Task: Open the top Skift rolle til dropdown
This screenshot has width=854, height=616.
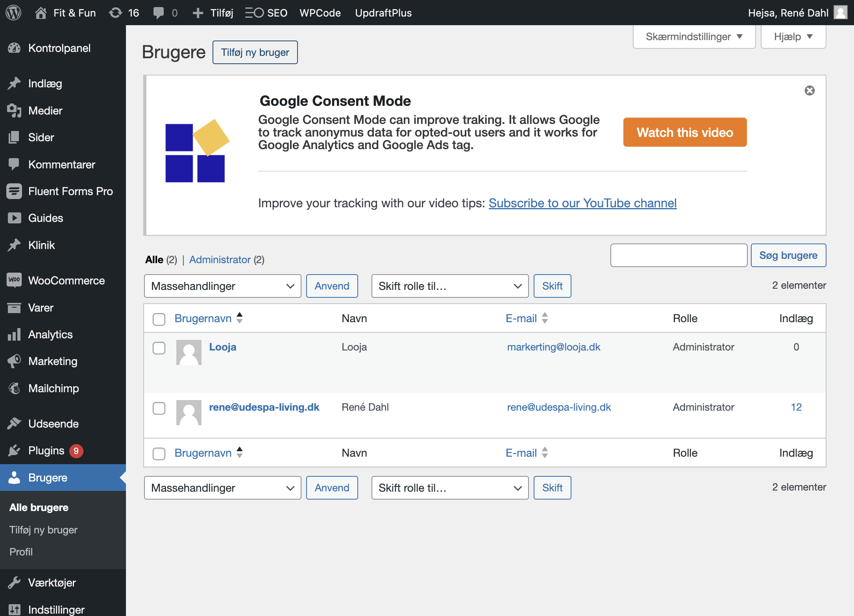Action: (x=450, y=286)
